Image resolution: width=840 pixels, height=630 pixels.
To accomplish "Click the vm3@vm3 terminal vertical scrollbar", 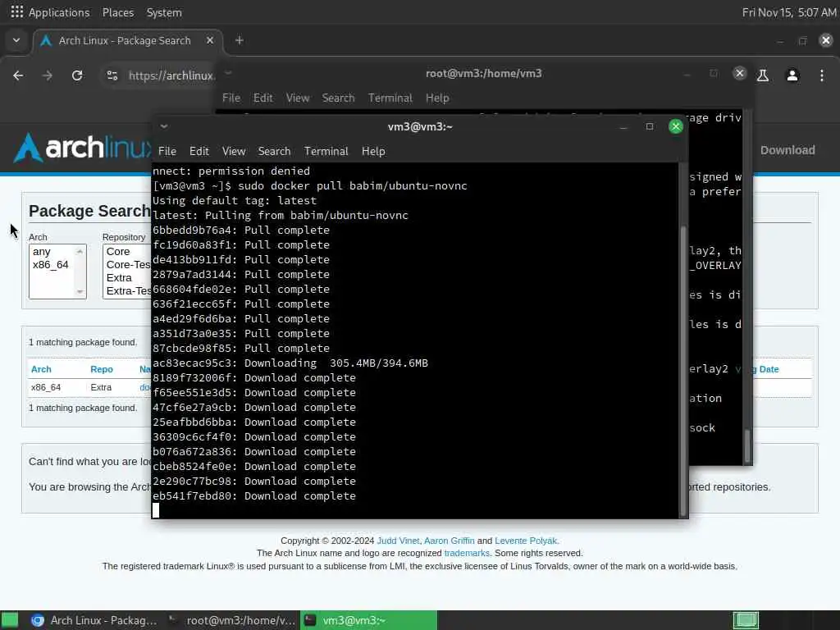I will (683, 370).
